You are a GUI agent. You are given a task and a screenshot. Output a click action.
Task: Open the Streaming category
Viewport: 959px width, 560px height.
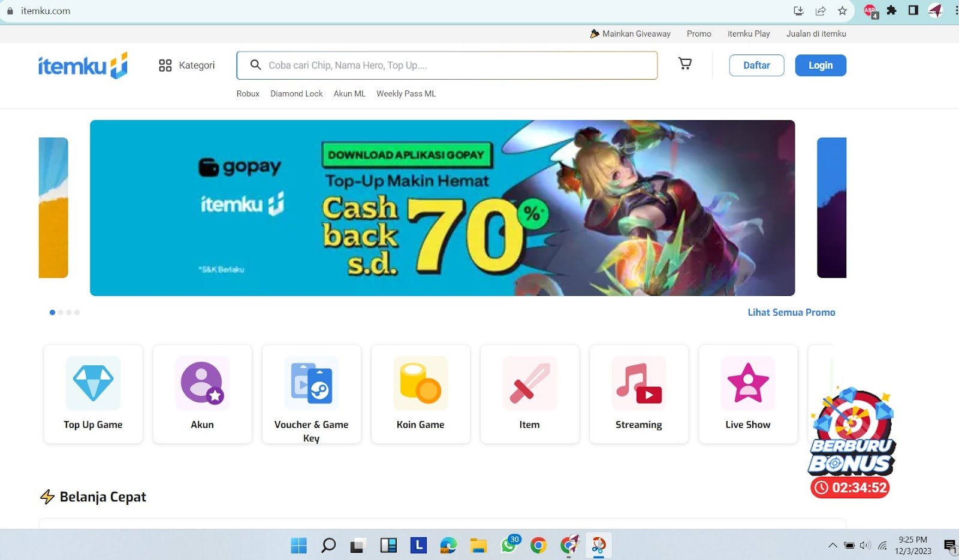click(638, 394)
